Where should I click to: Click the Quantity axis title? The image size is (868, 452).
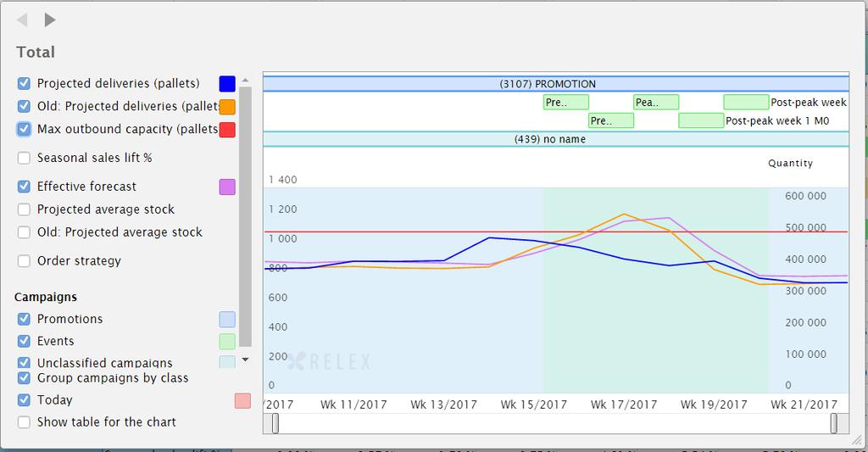click(791, 164)
